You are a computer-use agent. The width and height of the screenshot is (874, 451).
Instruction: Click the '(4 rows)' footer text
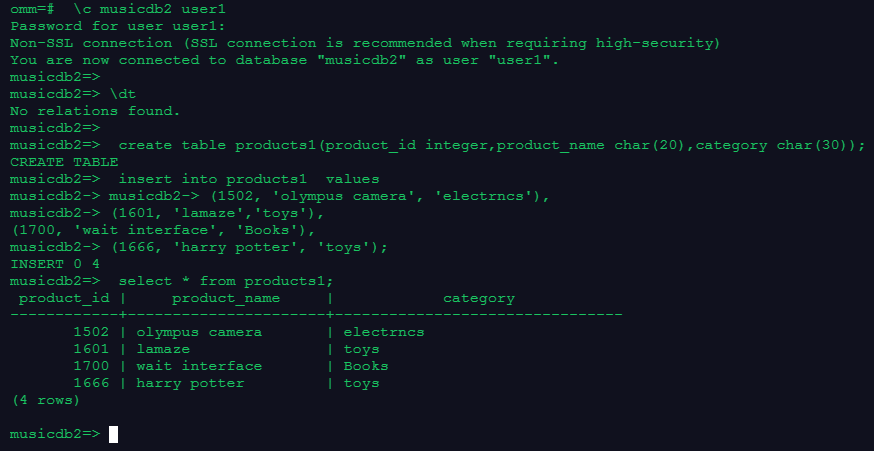[46, 400]
